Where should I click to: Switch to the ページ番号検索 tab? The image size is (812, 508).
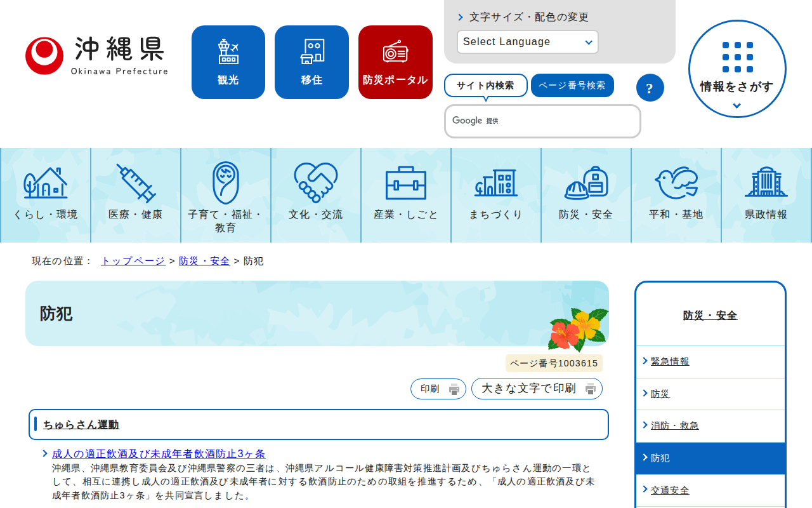[572, 85]
